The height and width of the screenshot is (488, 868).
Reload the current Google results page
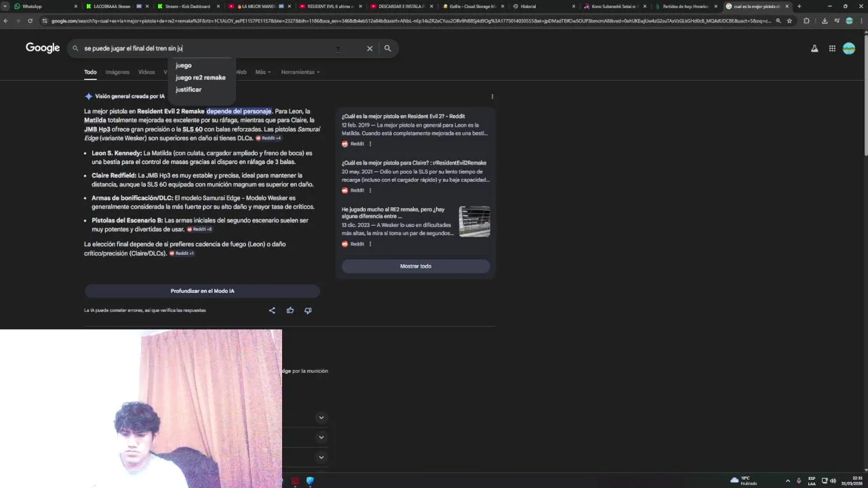(x=30, y=21)
